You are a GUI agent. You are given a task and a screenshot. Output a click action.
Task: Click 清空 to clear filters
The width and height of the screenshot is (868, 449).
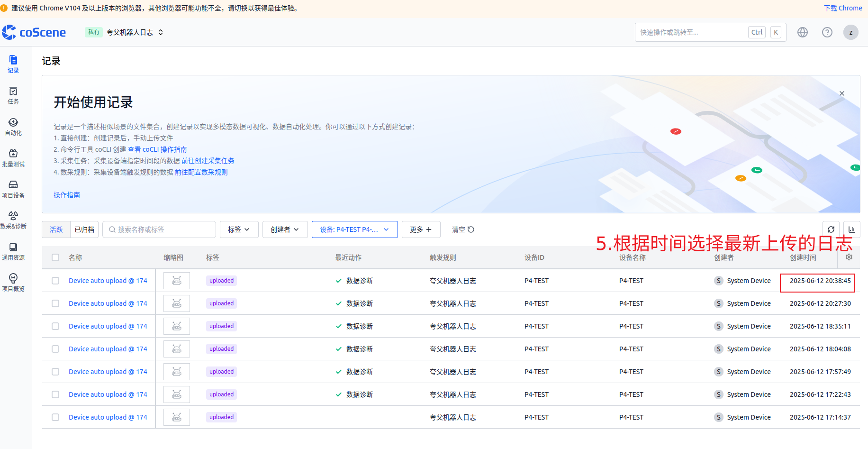click(462, 229)
